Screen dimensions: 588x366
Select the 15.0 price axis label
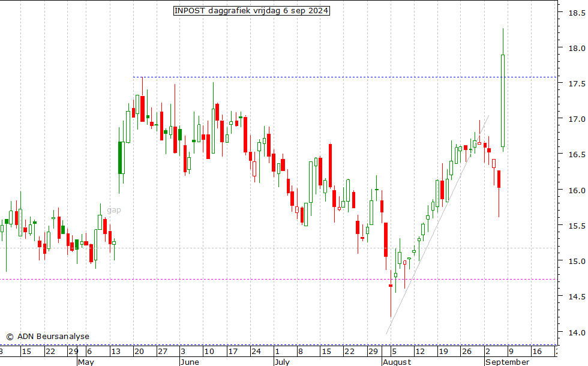577,261
